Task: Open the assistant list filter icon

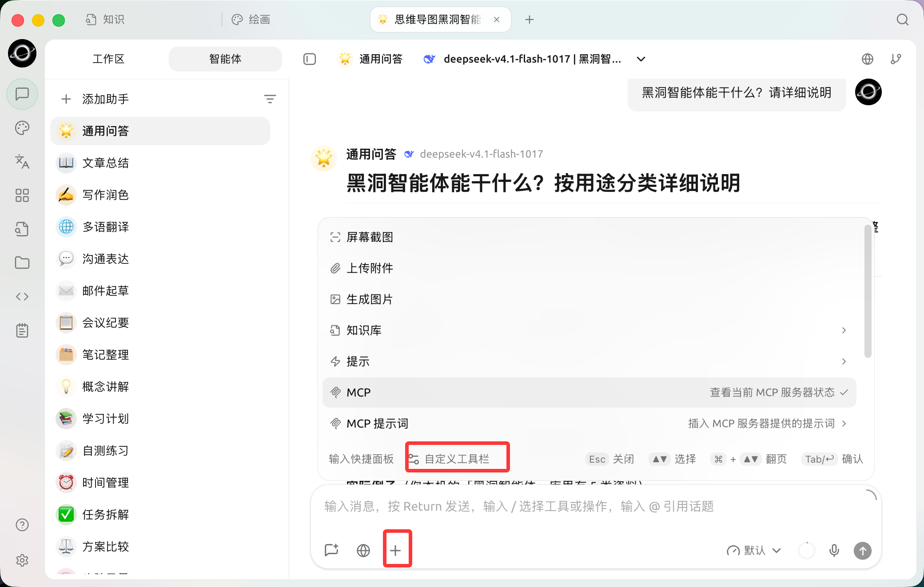Action: [x=270, y=99]
